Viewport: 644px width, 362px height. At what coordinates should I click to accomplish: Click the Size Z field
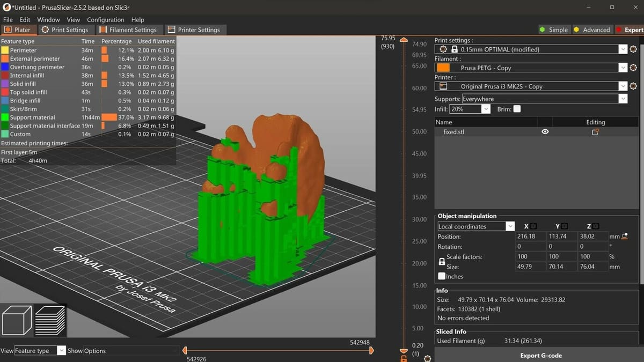click(x=593, y=267)
